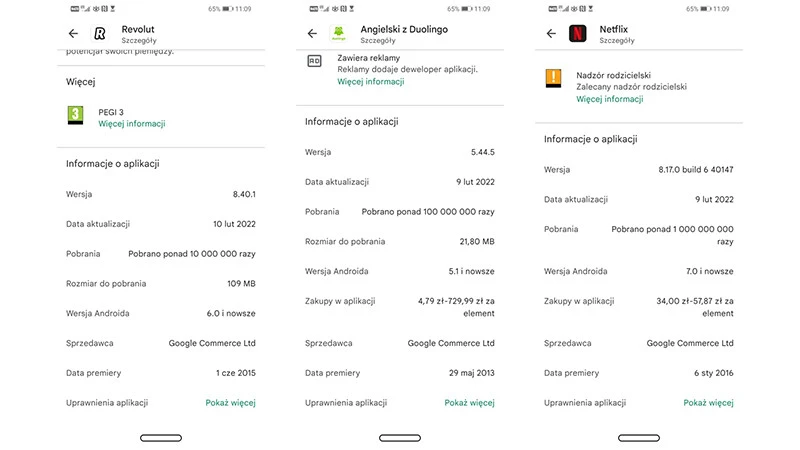Go back from the Revolut details page

(73, 34)
